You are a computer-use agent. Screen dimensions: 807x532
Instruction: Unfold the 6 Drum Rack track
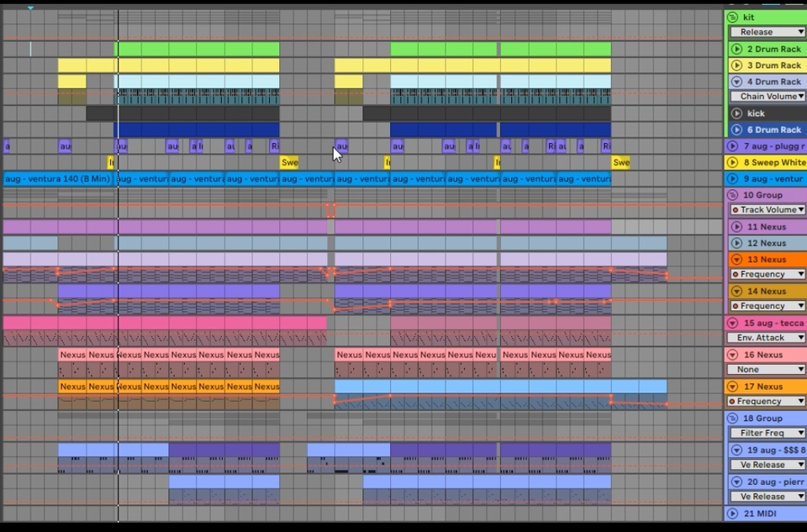(736, 130)
